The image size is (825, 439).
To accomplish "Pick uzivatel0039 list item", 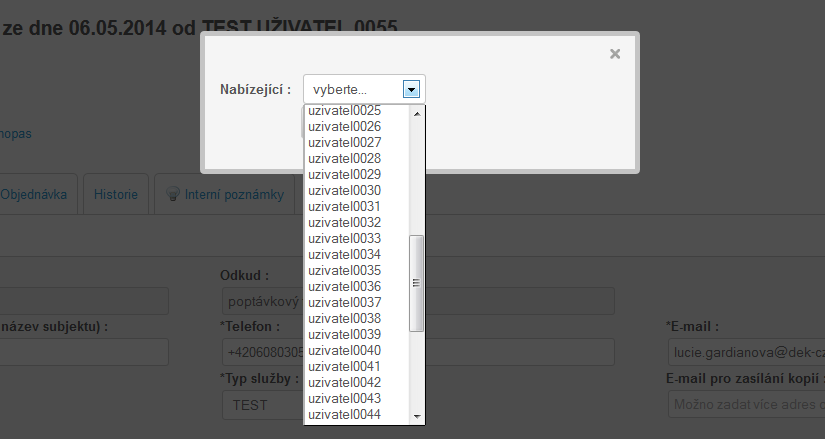I will tap(357, 335).
